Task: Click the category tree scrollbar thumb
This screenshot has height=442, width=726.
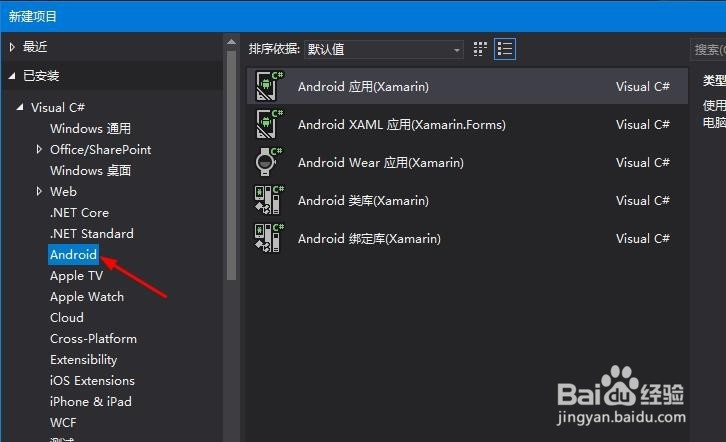Action: (x=232, y=165)
